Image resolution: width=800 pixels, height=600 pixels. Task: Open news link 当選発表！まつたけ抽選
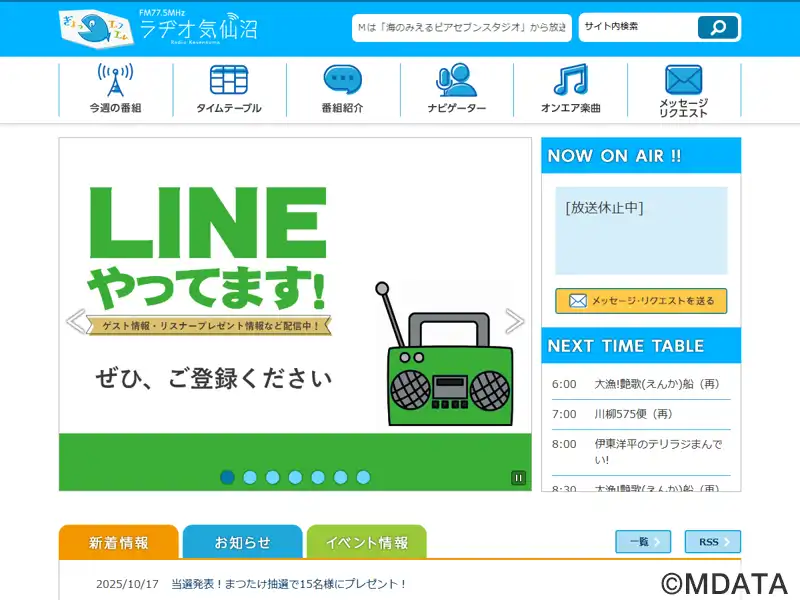(x=289, y=584)
